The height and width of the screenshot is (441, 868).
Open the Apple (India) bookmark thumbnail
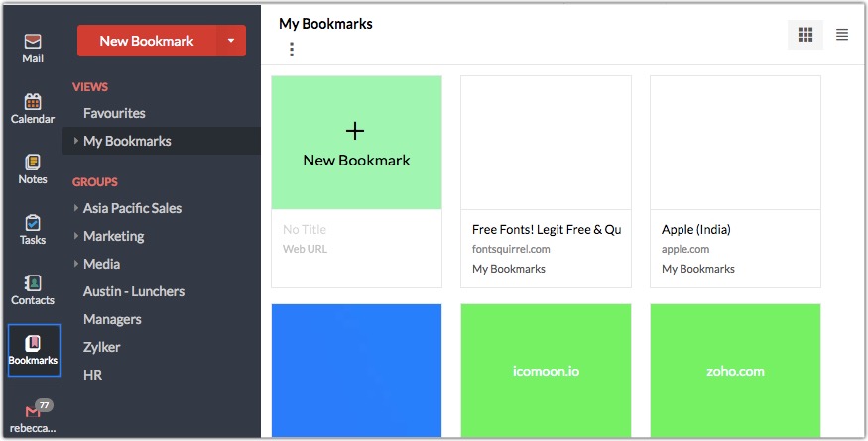(x=735, y=143)
